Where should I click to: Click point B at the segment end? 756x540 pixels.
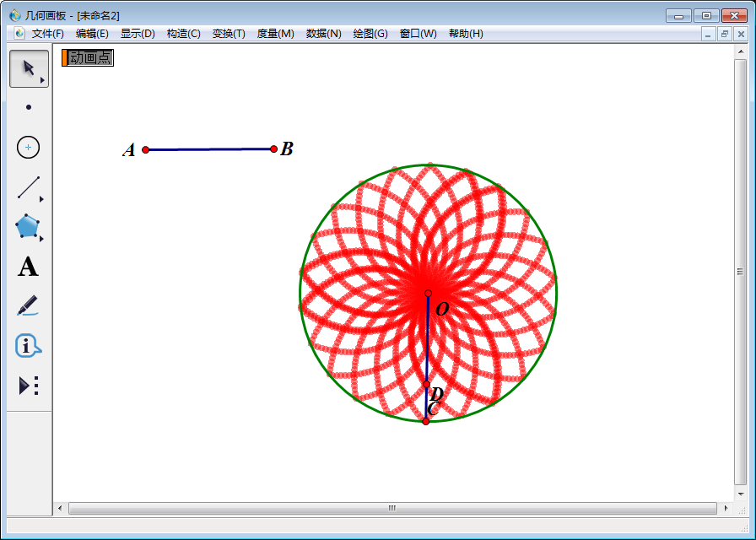273,148
